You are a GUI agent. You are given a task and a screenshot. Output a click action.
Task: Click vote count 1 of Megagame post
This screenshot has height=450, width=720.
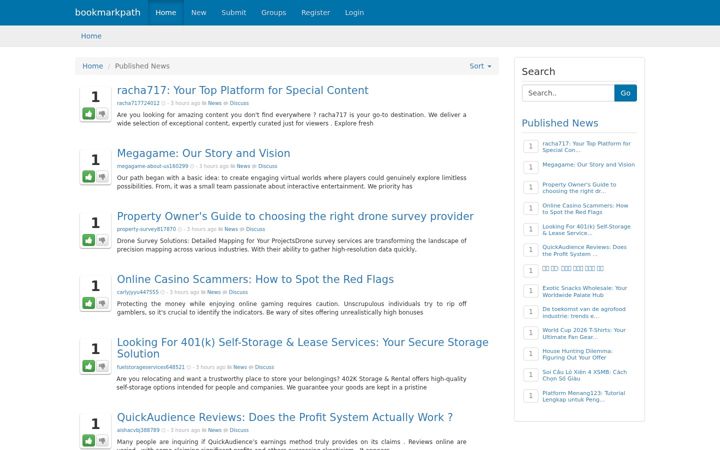pyautogui.click(x=95, y=160)
